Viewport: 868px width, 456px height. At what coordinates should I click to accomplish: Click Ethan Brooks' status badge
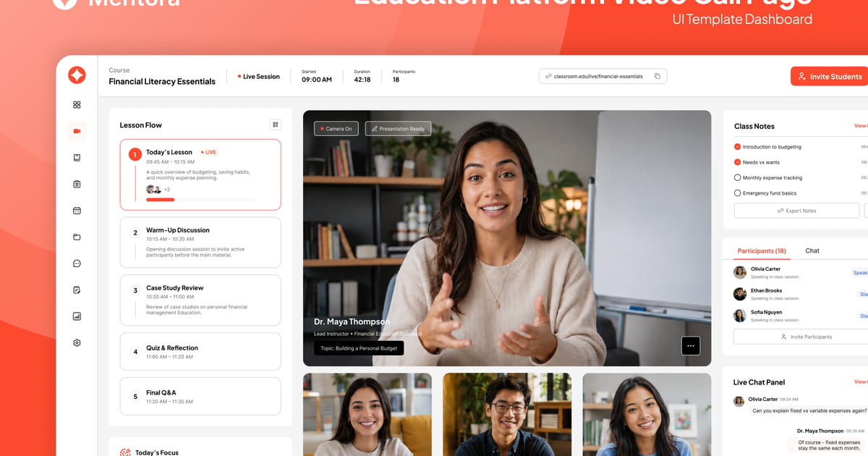click(x=862, y=295)
